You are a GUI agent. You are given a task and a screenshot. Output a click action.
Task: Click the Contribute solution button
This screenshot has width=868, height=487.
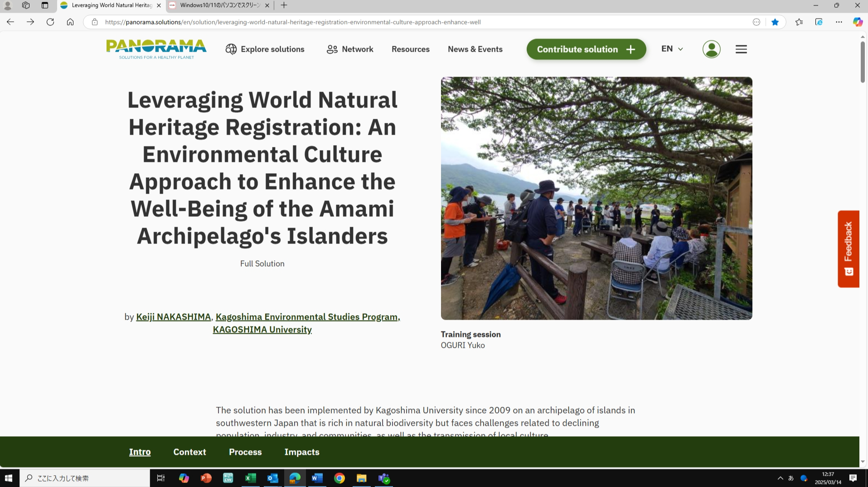coord(586,49)
